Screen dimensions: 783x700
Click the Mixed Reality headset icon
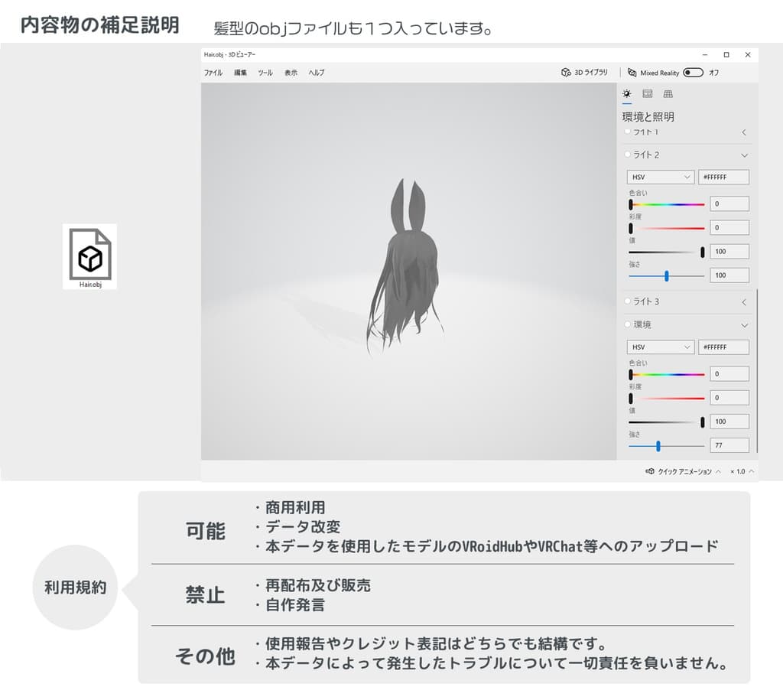[x=633, y=73]
